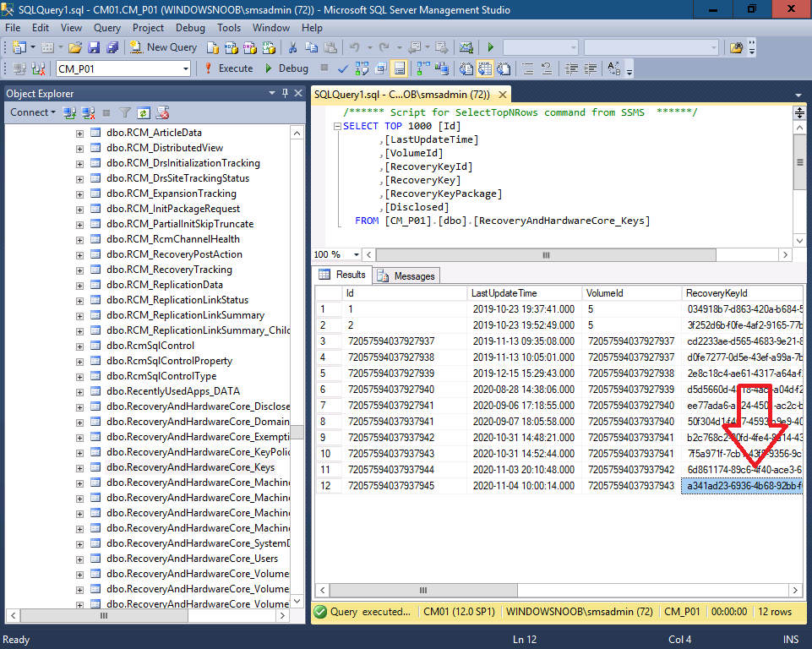
Task: Click the VolumeId cell 72057594037937943
Action: (x=631, y=486)
